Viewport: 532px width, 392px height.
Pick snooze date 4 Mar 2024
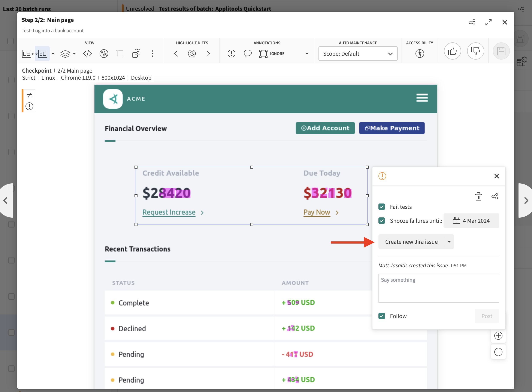click(471, 221)
